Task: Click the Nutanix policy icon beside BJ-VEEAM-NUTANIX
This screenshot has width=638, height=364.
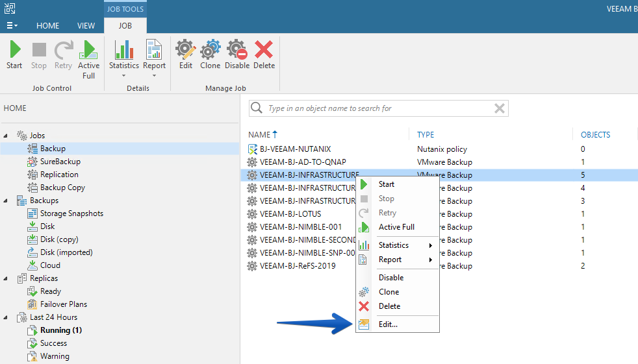Action: (x=252, y=149)
